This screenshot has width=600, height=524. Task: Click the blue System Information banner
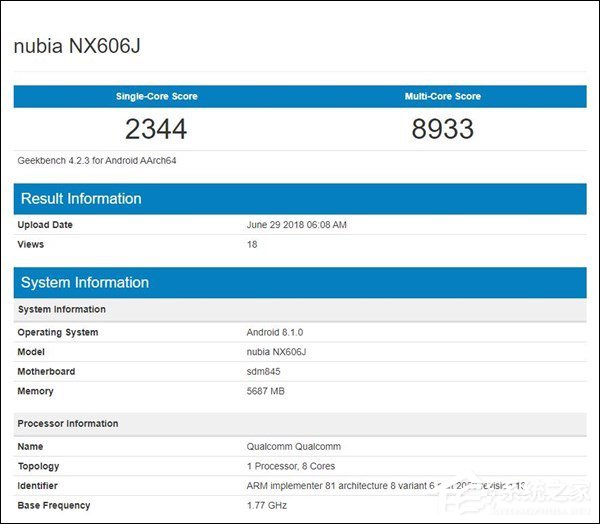tap(300, 282)
